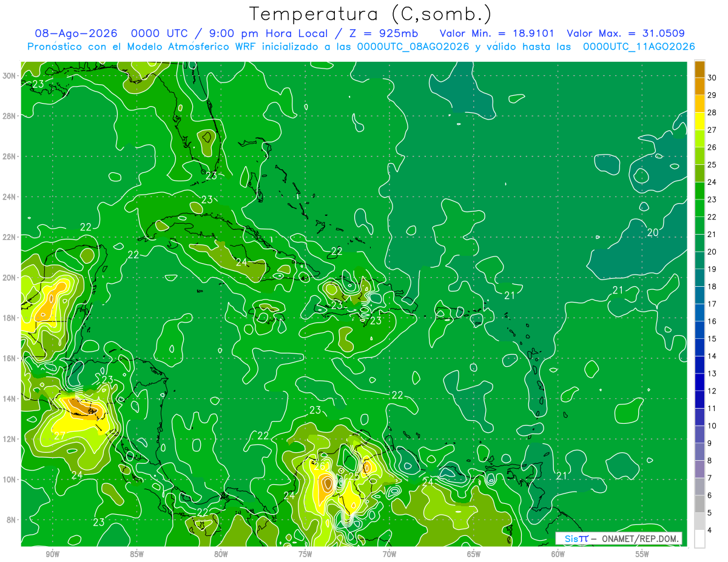
Task: Click the 28N latitude axis label
Action: (x=10, y=116)
